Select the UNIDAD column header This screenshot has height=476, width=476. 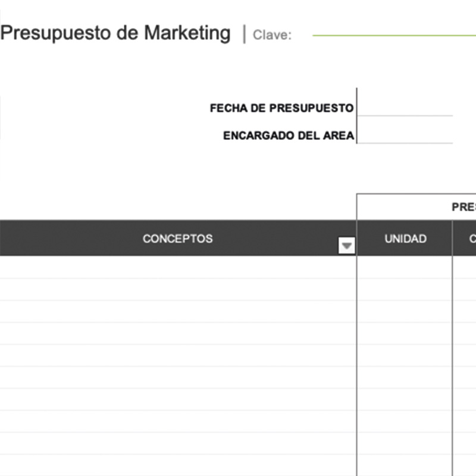coord(405,239)
